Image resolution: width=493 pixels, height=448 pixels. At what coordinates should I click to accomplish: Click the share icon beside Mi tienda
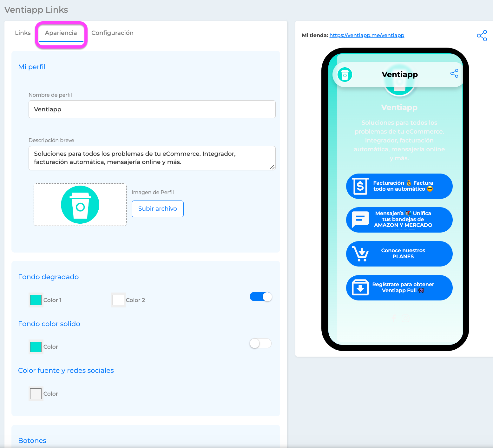coord(482,36)
